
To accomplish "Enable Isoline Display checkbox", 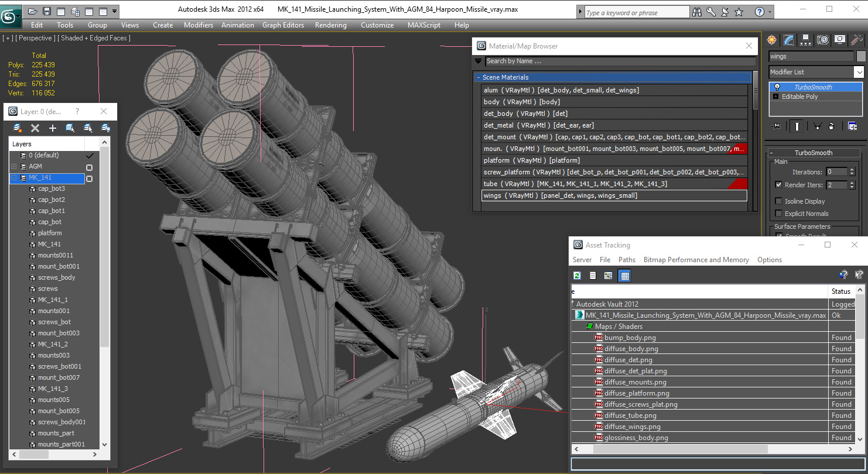I will pyautogui.click(x=778, y=201).
